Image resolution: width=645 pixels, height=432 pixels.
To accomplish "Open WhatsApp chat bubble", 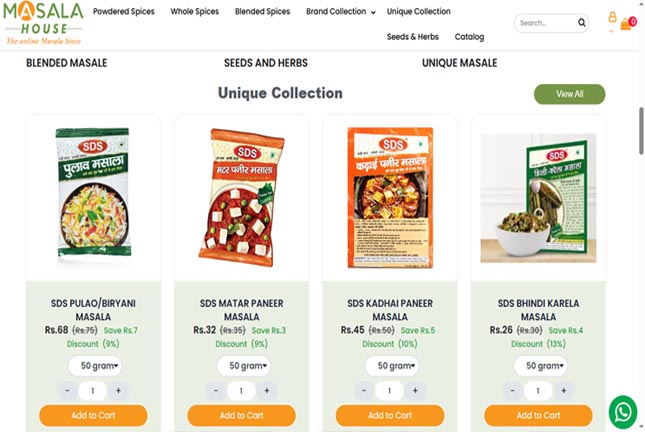I will coord(623,410).
